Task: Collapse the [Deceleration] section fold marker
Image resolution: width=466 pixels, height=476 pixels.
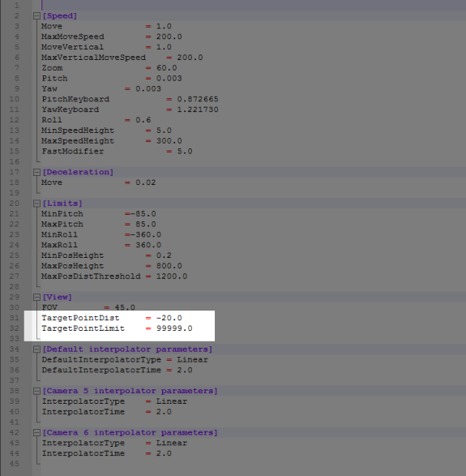Action: click(36, 173)
